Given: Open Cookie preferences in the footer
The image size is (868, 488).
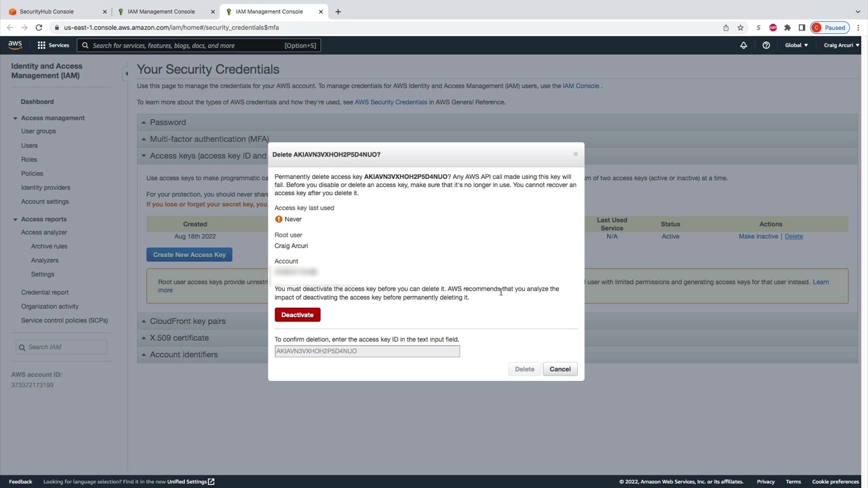Looking at the screenshot, I should pos(835,482).
